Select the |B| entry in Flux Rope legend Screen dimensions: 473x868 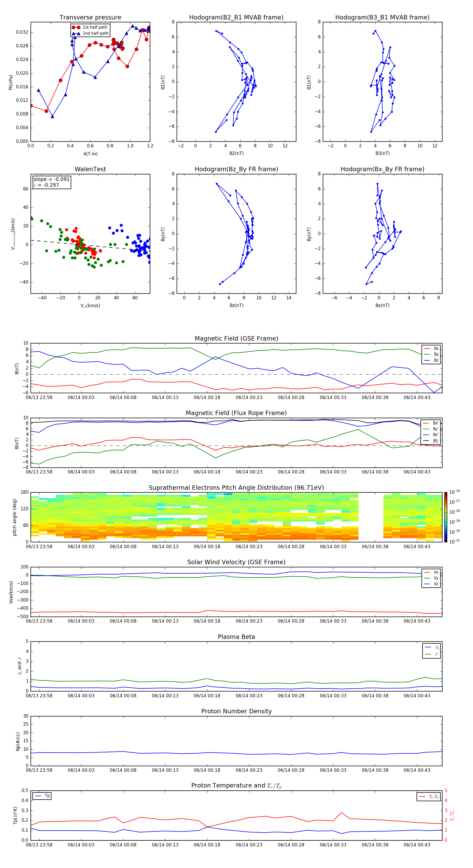tap(431, 441)
